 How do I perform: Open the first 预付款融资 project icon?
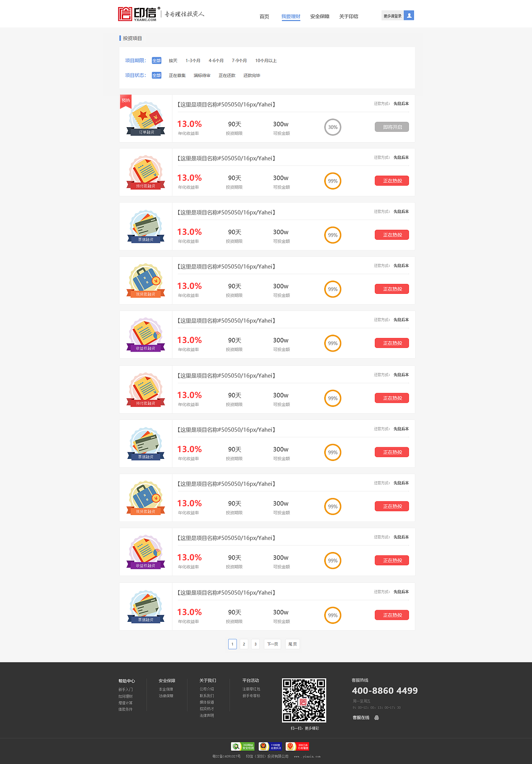(146, 173)
